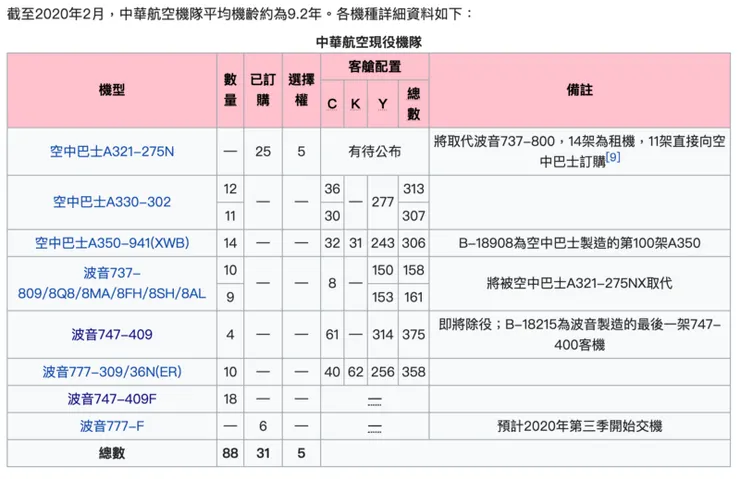Viewport: 740px width, 479px height.
Task: Click the 數量 column header
Action: click(230, 90)
